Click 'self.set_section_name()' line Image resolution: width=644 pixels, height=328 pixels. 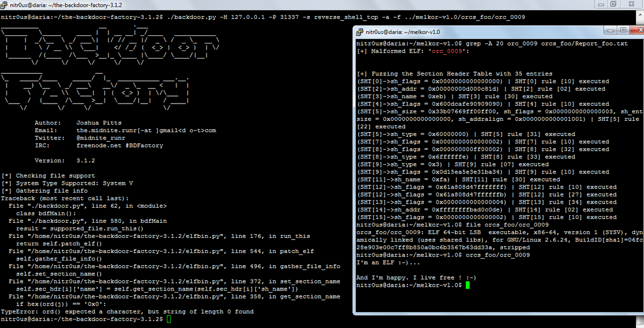(x=59, y=273)
